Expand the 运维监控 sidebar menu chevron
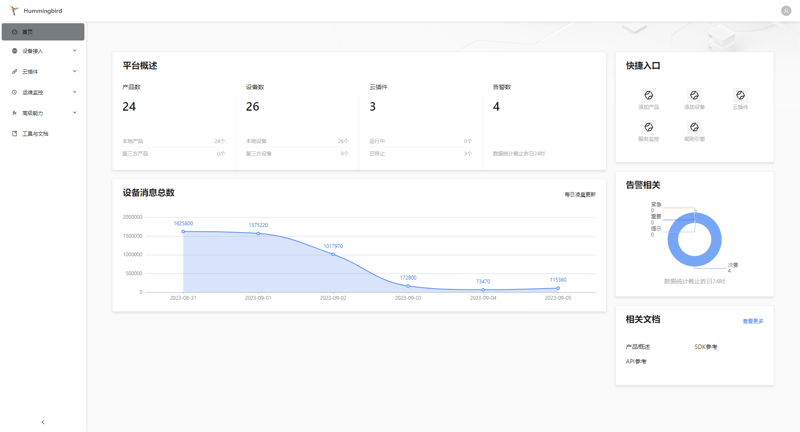The width and height of the screenshot is (800, 432). point(74,93)
